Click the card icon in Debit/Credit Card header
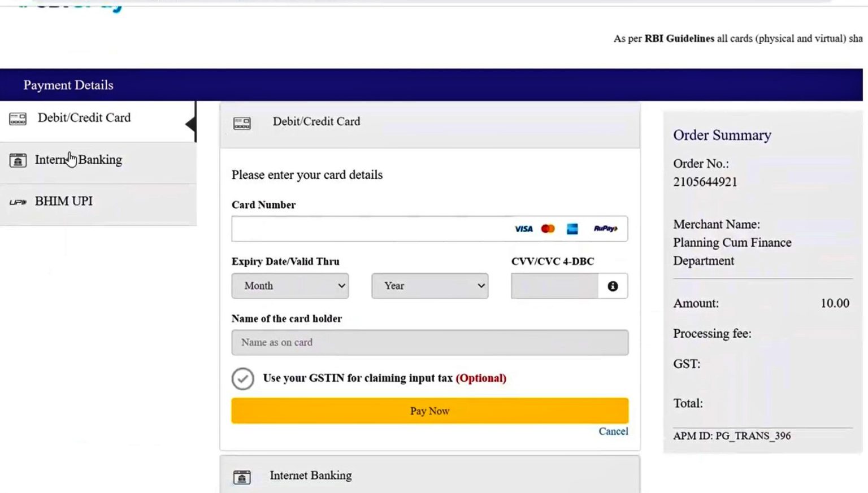 click(242, 123)
